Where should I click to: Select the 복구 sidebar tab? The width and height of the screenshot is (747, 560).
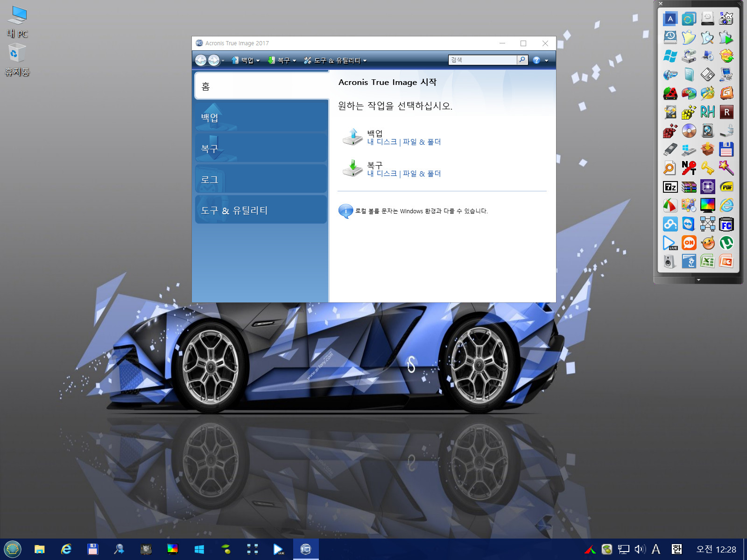[261, 148]
